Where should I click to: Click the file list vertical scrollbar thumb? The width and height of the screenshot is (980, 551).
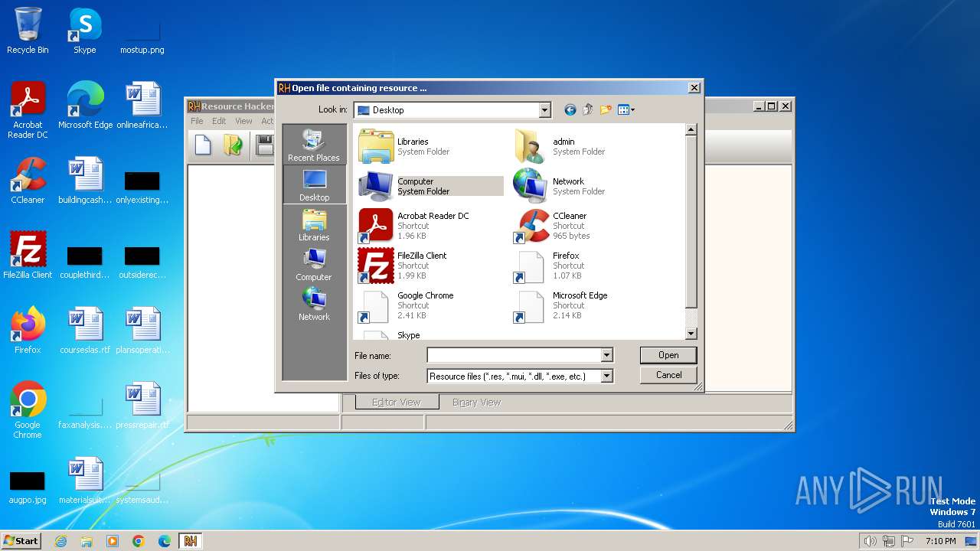click(x=691, y=222)
